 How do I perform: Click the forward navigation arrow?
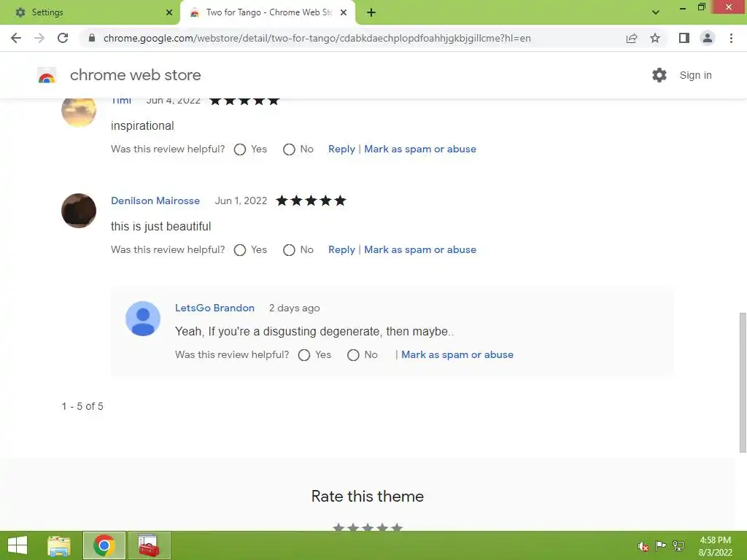[39, 38]
